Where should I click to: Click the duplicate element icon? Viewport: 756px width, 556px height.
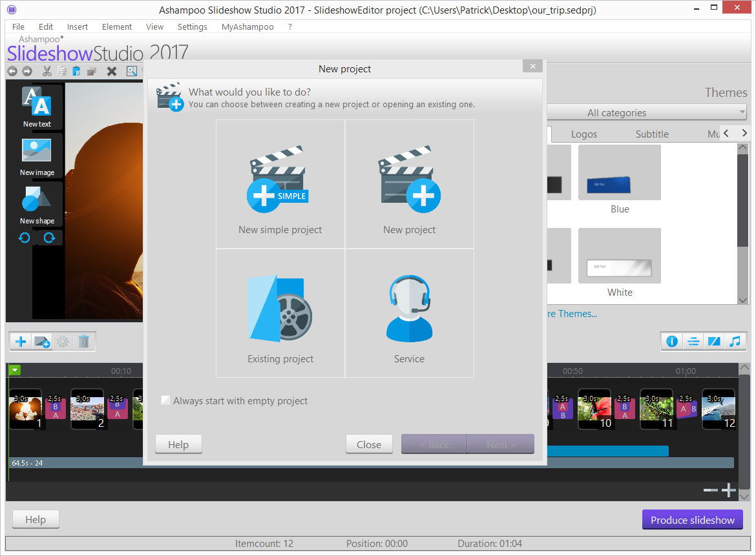92,71
